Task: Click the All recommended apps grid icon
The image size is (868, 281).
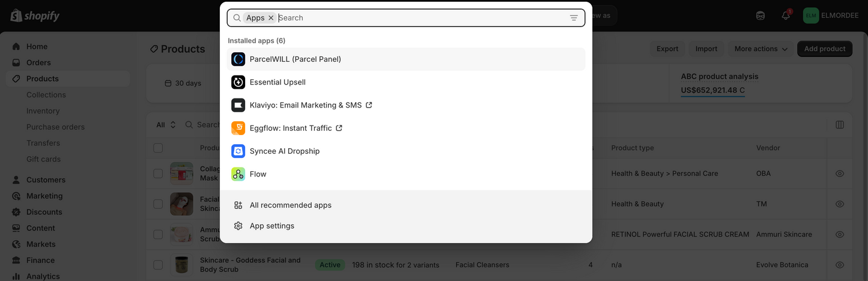Action: click(x=238, y=205)
